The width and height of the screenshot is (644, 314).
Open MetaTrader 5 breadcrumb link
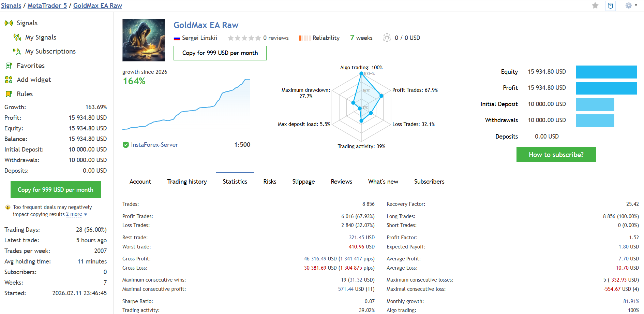(47, 5)
